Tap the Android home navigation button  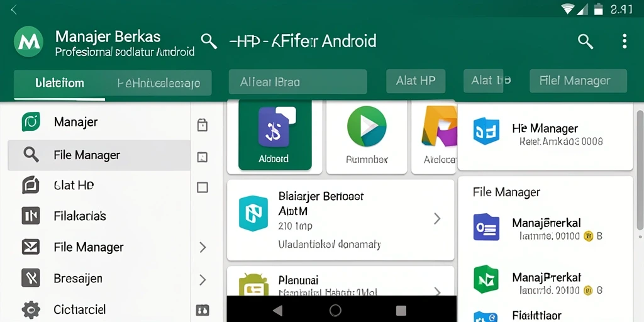tap(335, 310)
